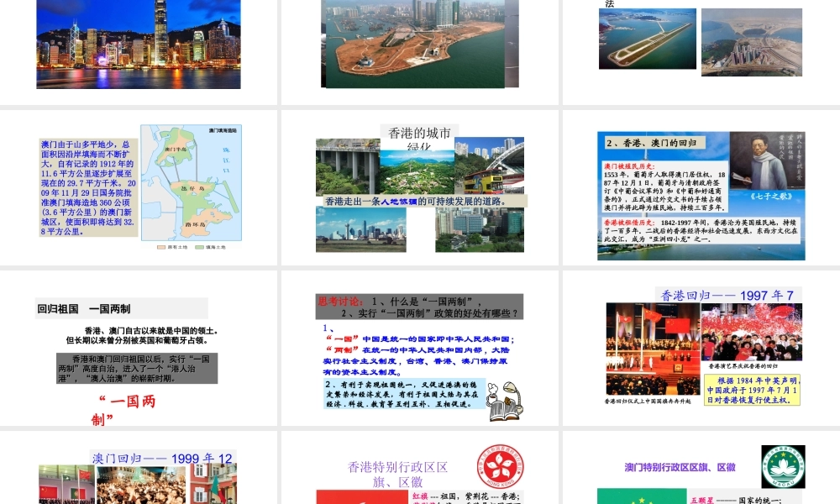This screenshot has width=840, height=504.
Task: Click the highway viaduct photo
Action: [348, 166]
